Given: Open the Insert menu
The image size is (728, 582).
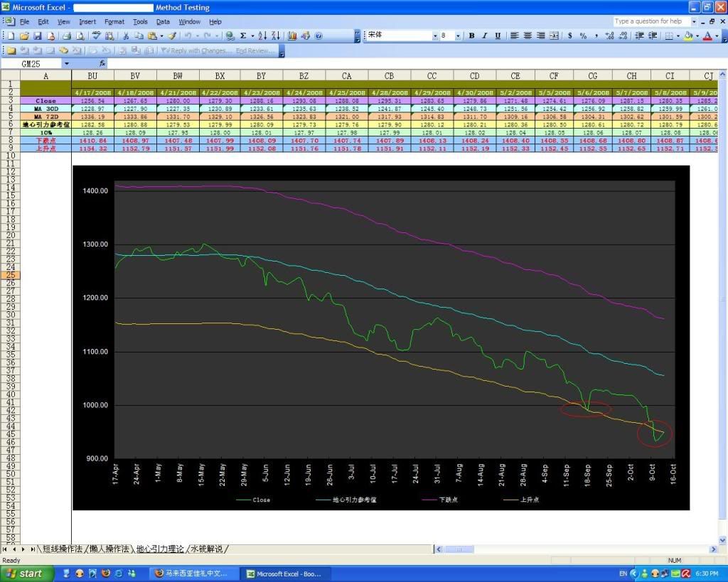Looking at the screenshot, I should click(x=87, y=21).
